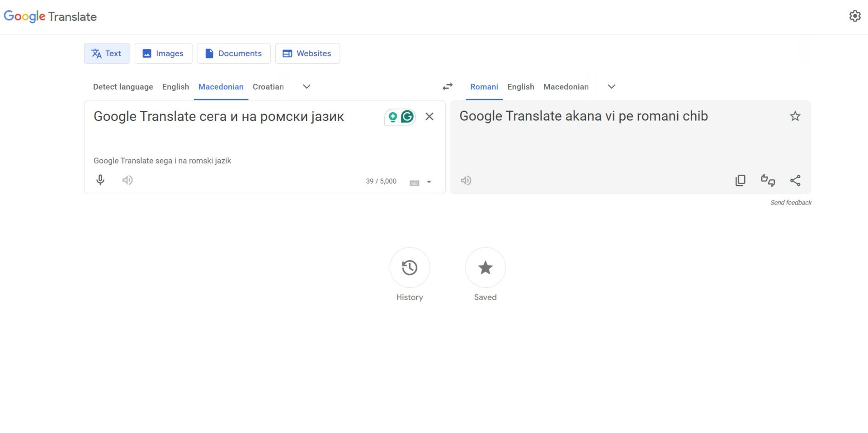
Task: Copy the translation to clipboard
Action: point(741,181)
